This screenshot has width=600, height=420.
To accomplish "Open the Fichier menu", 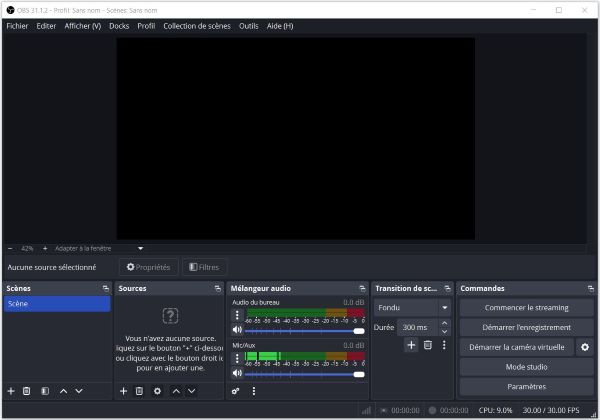I will 17,26.
